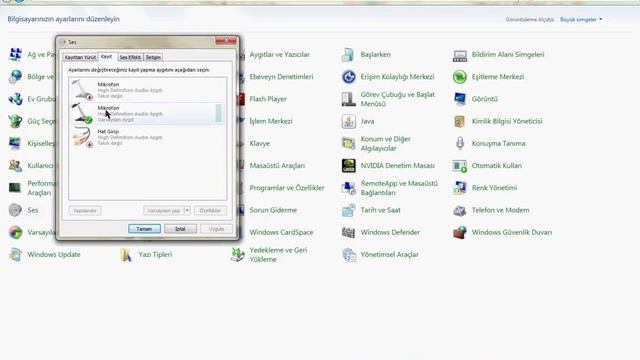This screenshot has width=640, height=360.
Task: Click the Güç Seçenekleri icon
Action: click(15, 121)
